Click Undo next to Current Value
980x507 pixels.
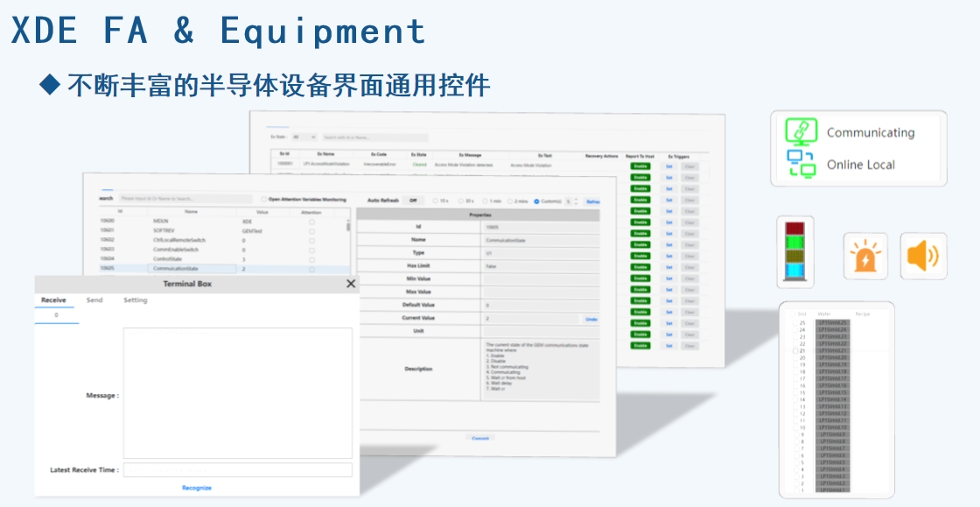click(x=591, y=319)
